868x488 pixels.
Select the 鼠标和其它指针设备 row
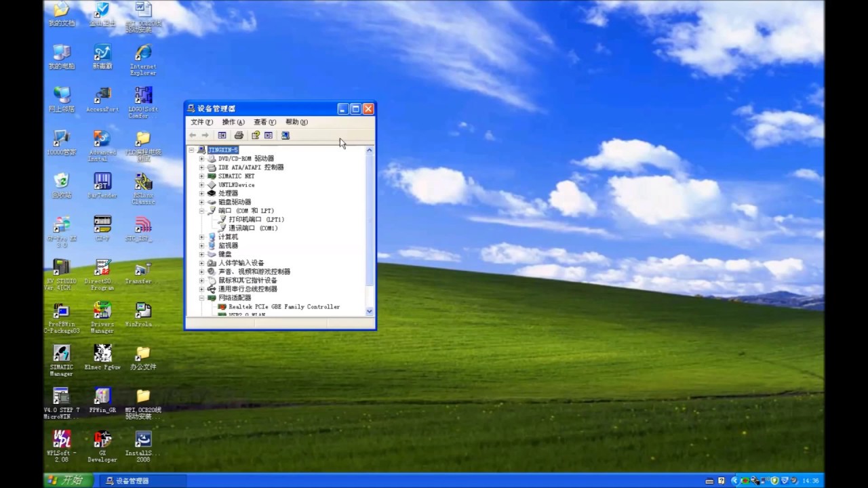[242, 280]
